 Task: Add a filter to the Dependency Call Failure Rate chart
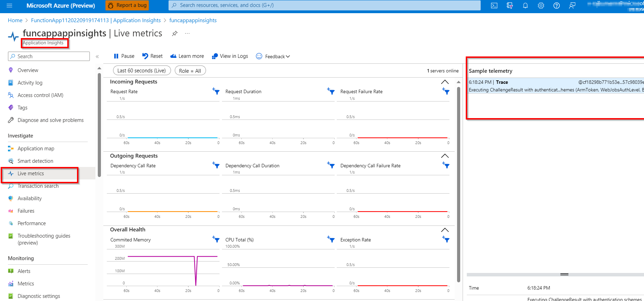coord(446,165)
